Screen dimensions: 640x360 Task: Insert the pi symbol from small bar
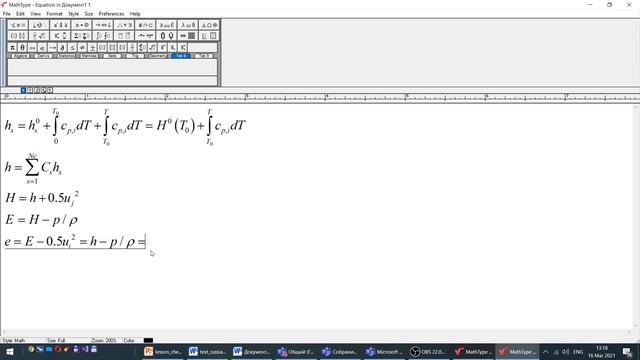click(x=13, y=48)
